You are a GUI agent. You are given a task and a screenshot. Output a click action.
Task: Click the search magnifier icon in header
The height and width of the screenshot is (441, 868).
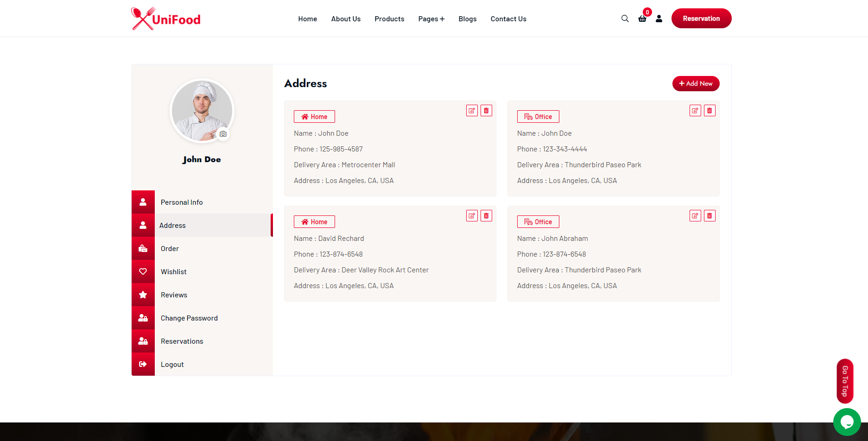[x=625, y=19]
